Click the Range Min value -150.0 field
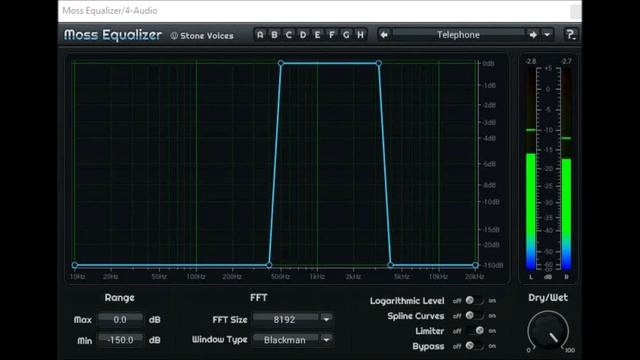This screenshot has height=360, width=640. 120,340
